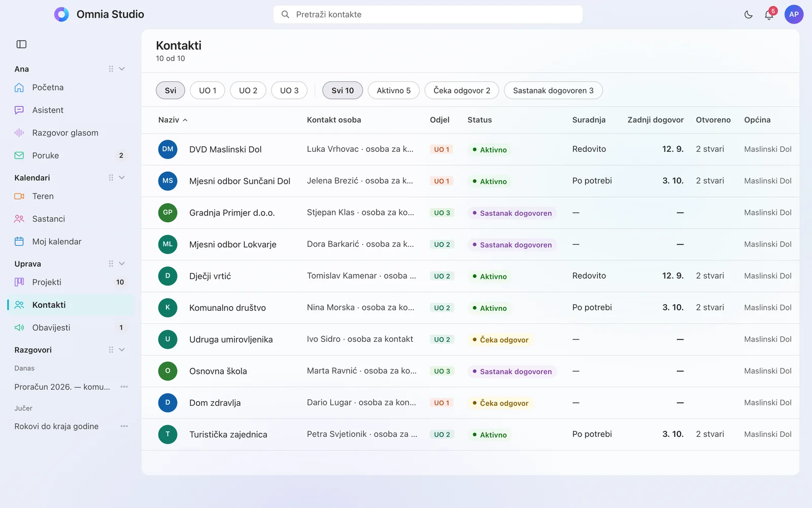
Task: Filter by UO 1 chip
Action: pos(208,90)
